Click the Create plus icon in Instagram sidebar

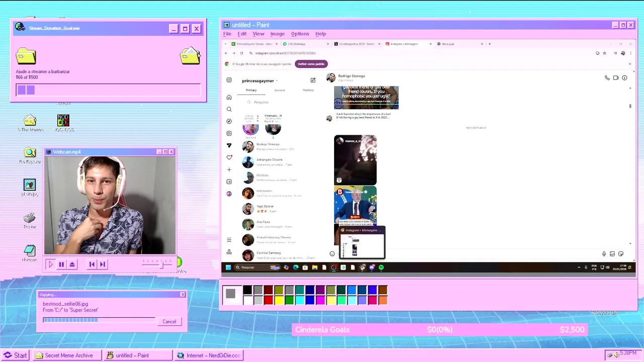pos(229,169)
